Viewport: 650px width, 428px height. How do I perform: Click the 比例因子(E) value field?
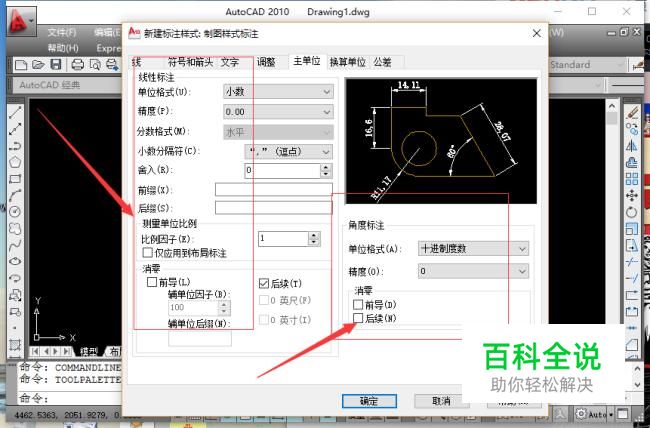(284, 238)
